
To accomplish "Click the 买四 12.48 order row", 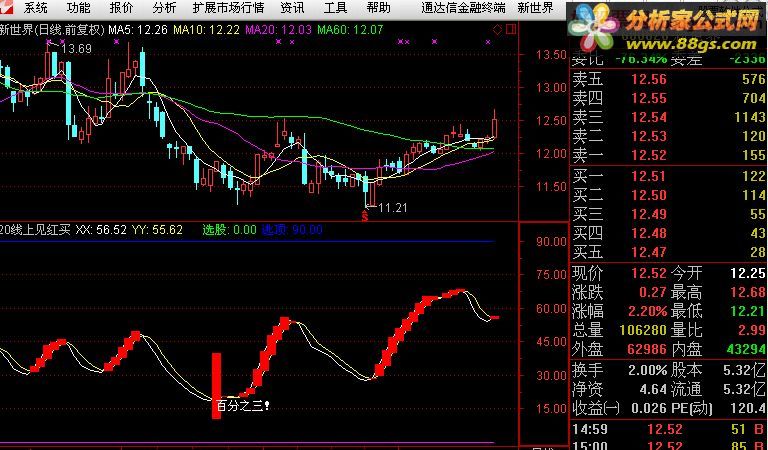I will [669, 234].
